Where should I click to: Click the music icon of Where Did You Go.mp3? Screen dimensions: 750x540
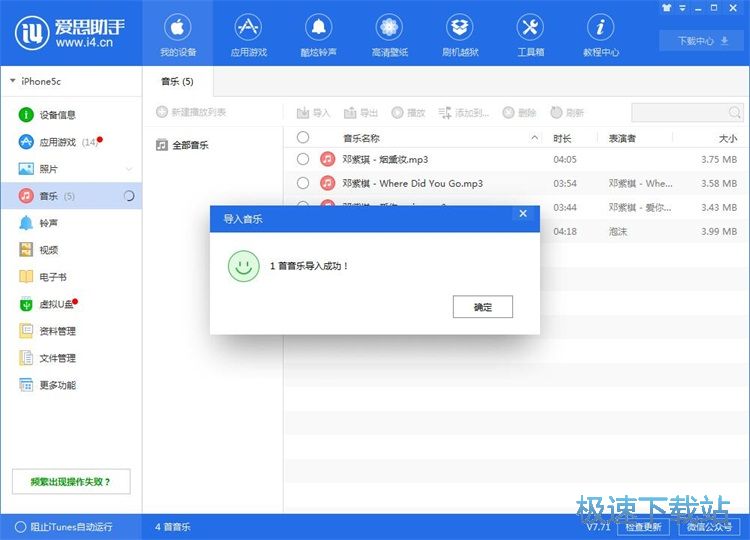(327, 183)
